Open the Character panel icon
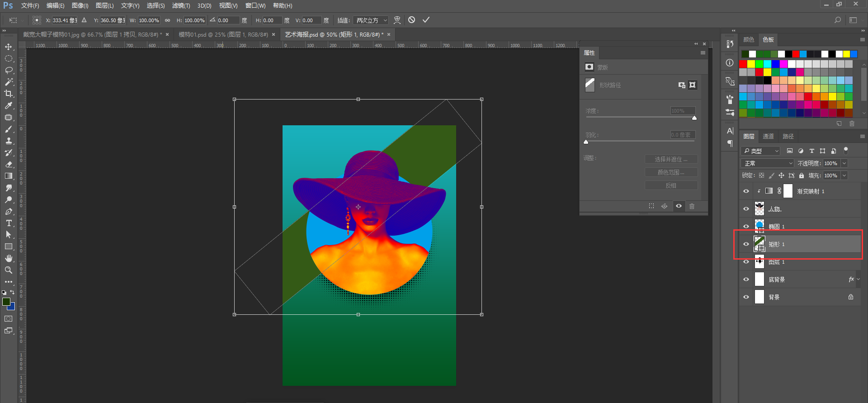This screenshot has width=868, height=403. (730, 131)
